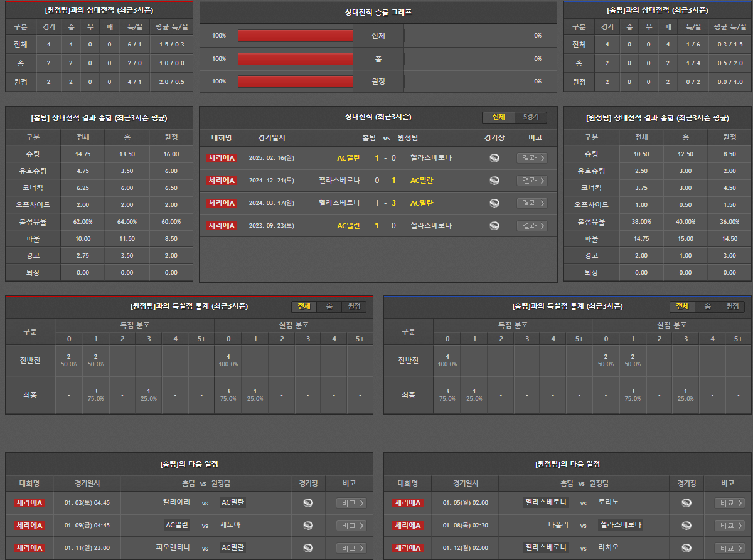Image resolution: width=753 pixels, height=560 pixels.
Task: Click stadium icon for 2023. 09. 23 match
Action: 494,226
